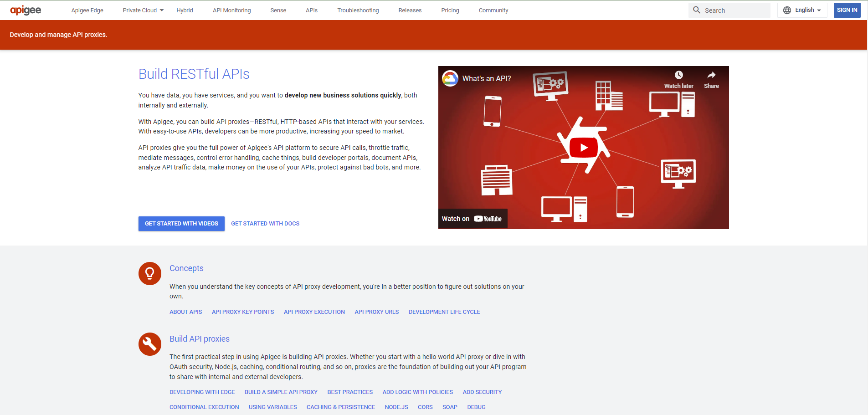
Task: Click the Concepts lightbulb icon
Action: pyautogui.click(x=149, y=273)
